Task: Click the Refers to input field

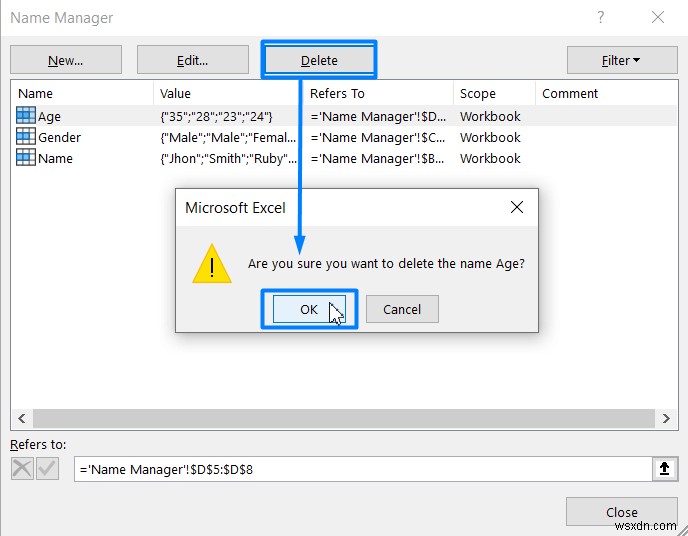Action: [363, 469]
